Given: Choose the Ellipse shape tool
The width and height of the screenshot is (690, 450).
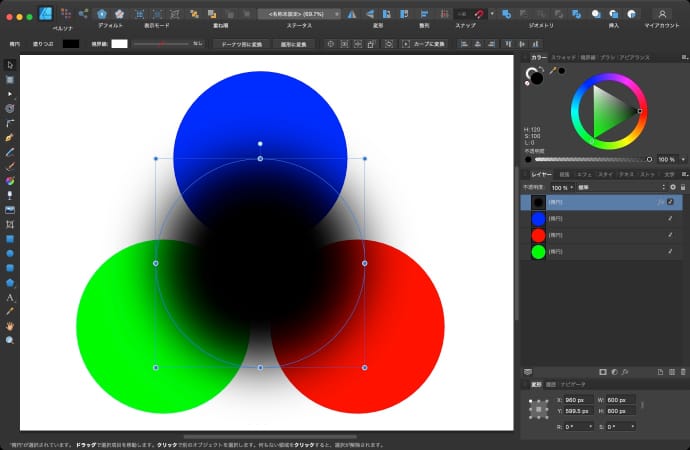Looking at the screenshot, I should pyautogui.click(x=10, y=254).
